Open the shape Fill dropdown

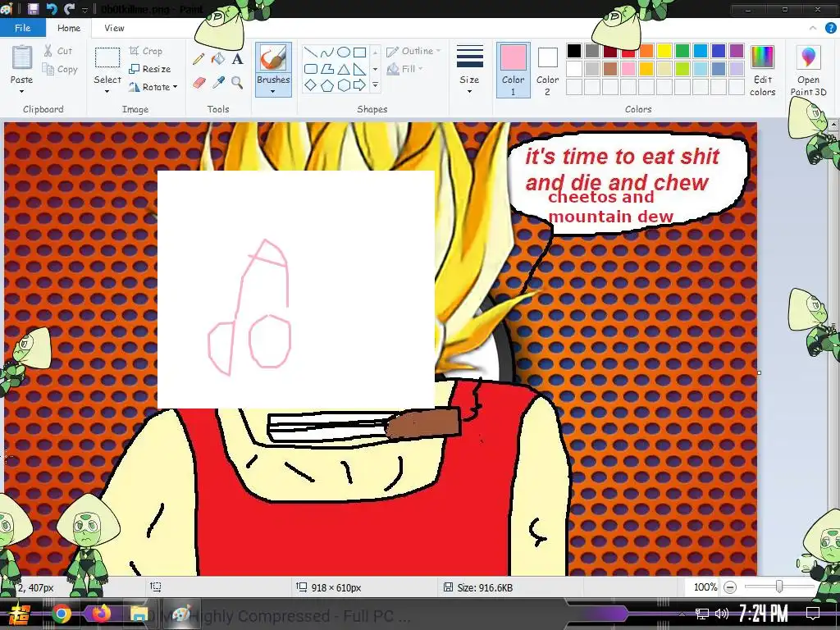click(405, 69)
